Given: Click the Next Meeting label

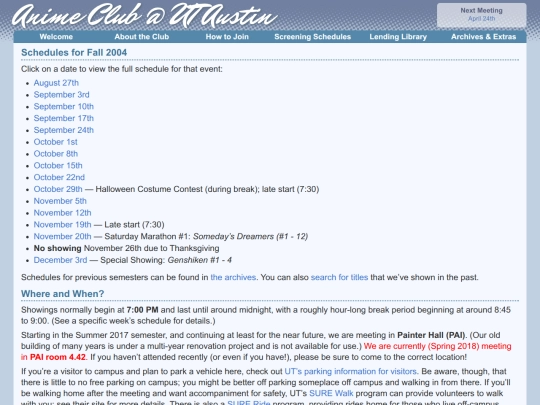Looking at the screenshot, I should click(x=481, y=11).
